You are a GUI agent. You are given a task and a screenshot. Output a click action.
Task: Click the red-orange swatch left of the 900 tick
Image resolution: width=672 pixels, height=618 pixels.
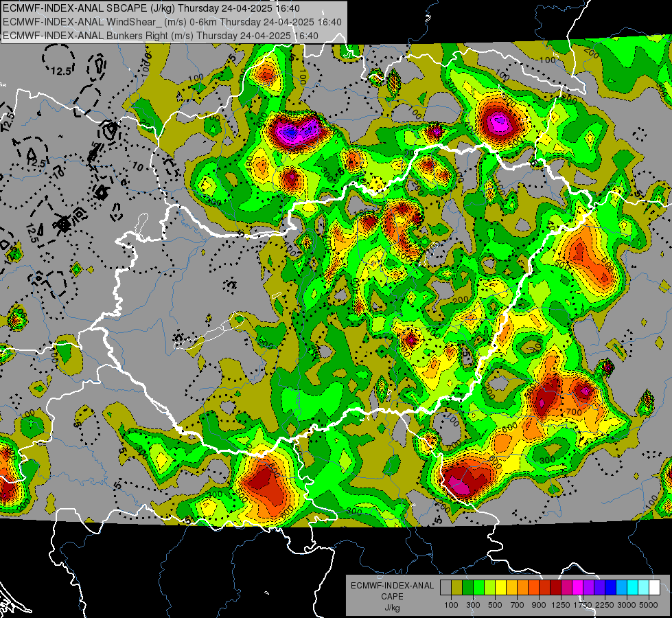(533, 588)
